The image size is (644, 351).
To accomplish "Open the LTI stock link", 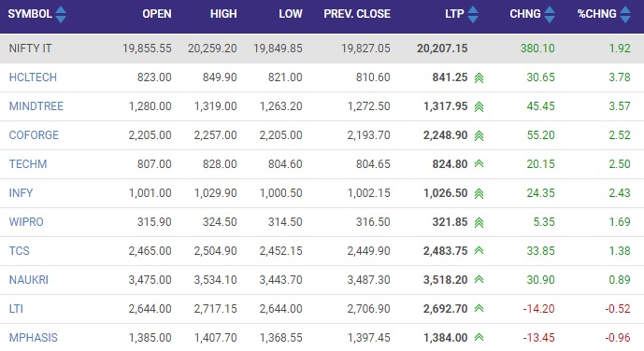I will (16, 309).
